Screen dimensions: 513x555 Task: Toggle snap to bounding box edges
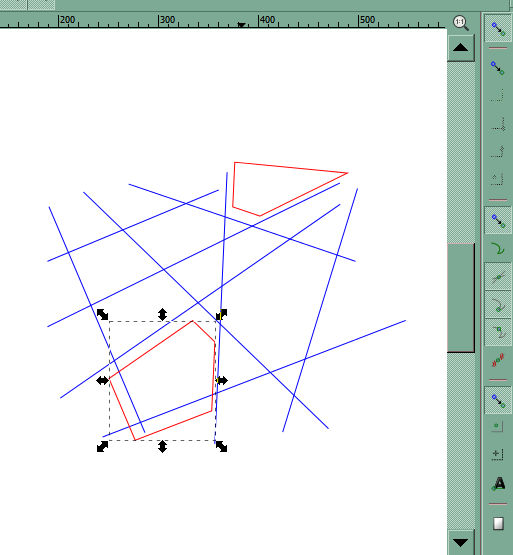coord(498,96)
